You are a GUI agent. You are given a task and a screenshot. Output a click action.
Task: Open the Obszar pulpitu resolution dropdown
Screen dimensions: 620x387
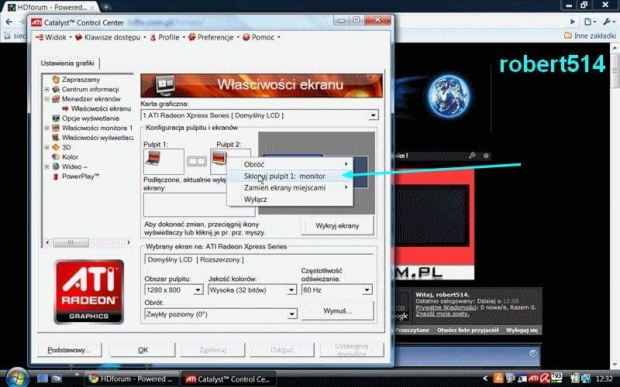point(198,290)
